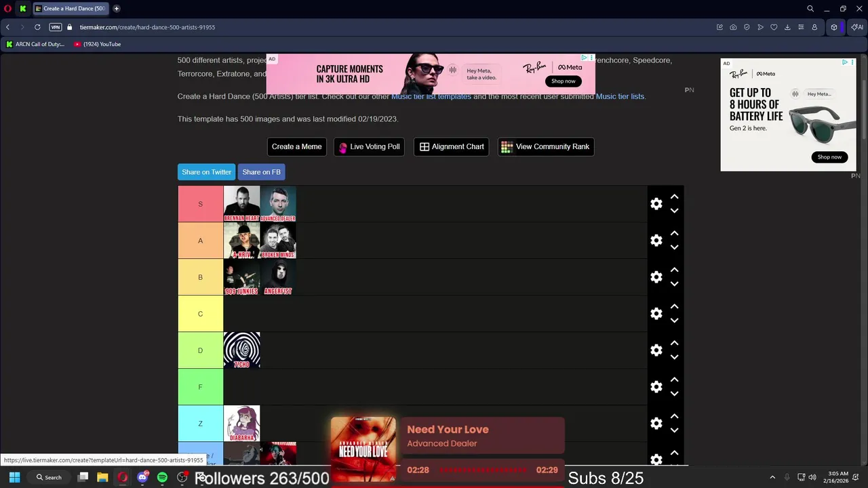Viewport: 868px width, 488px height.
Task: Open the Aria AI button
Action: pos(857,27)
